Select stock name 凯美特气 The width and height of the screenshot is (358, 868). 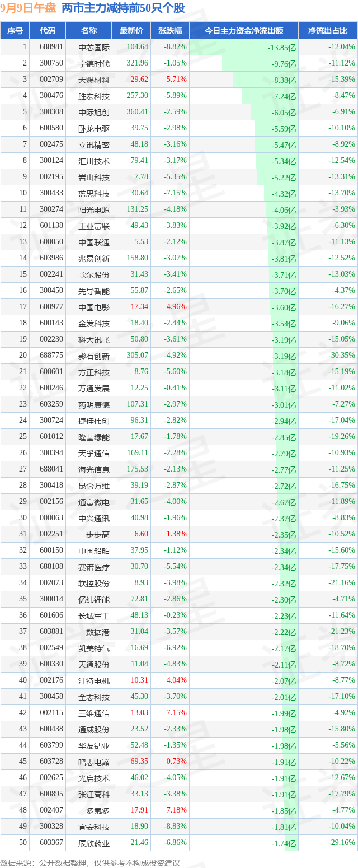point(94,648)
